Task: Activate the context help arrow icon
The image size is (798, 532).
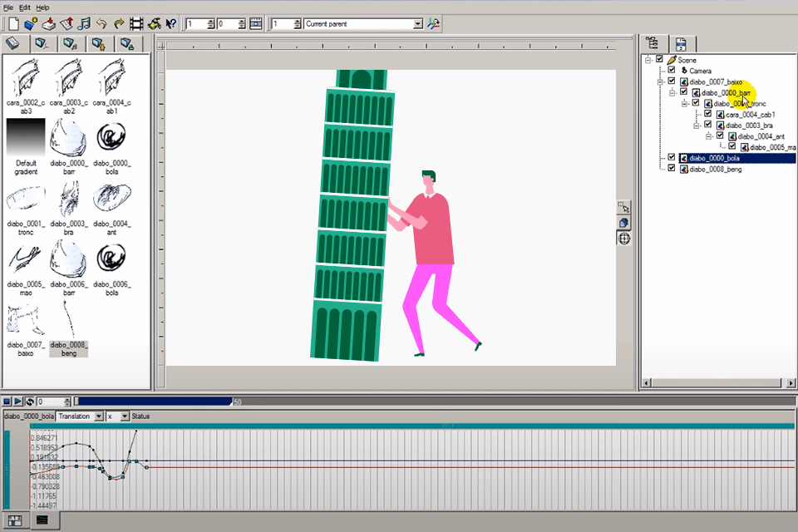Action: [x=170, y=24]
